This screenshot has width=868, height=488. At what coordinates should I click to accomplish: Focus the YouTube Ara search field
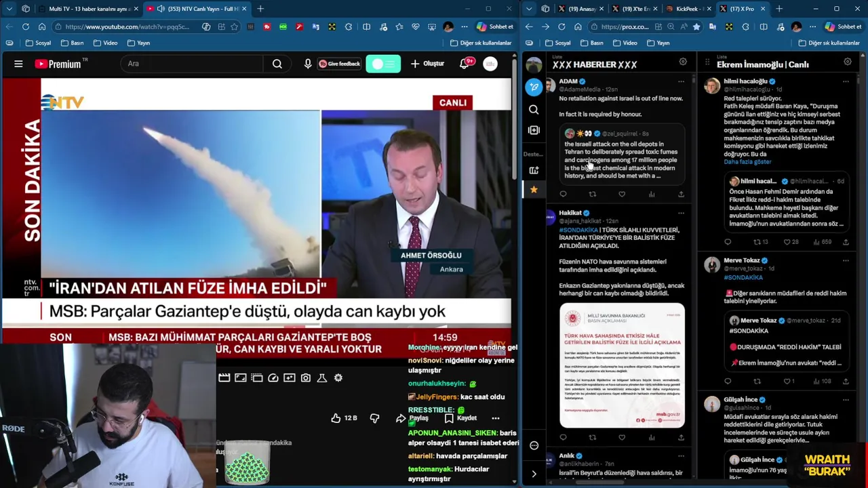(x=193, y=64)
